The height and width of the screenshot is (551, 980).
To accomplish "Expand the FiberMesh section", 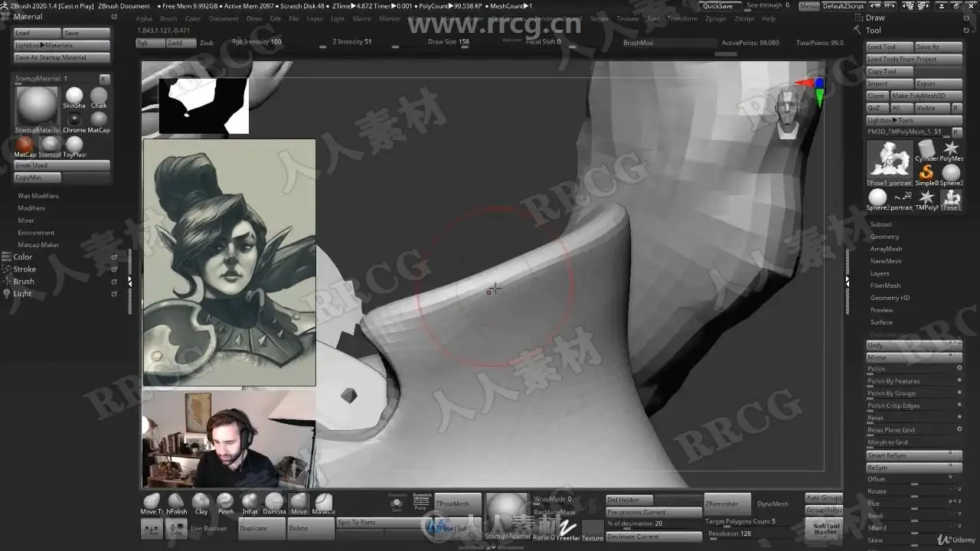I will (885, 285).
